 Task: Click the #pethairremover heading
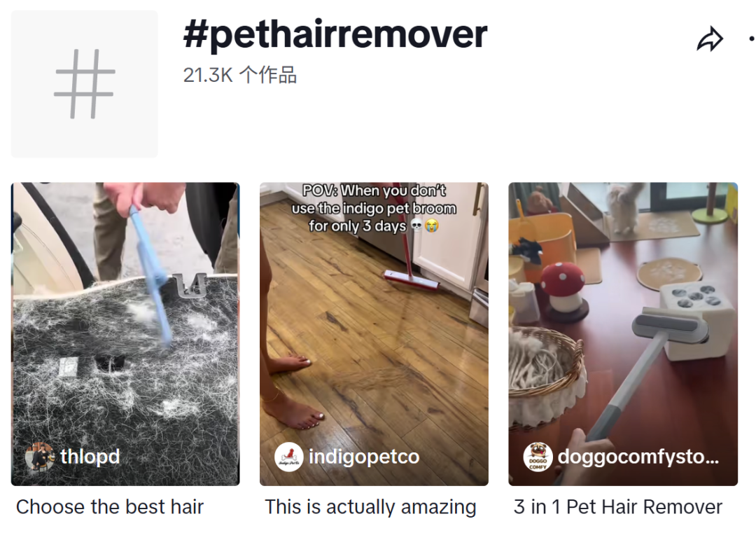coord(335,34)
